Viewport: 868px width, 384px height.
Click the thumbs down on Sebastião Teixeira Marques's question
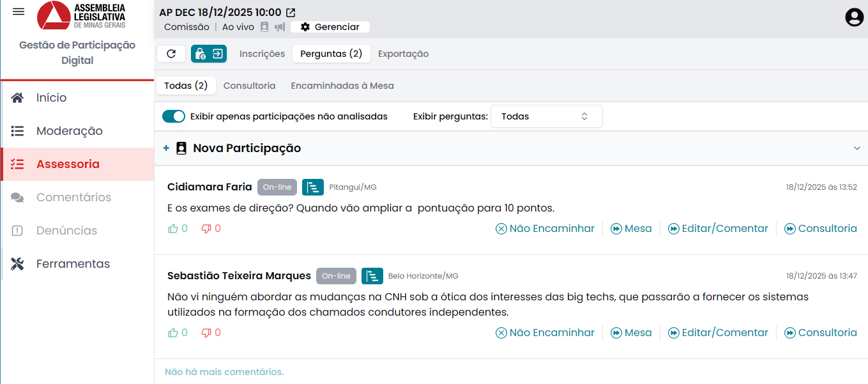(206, 333)
